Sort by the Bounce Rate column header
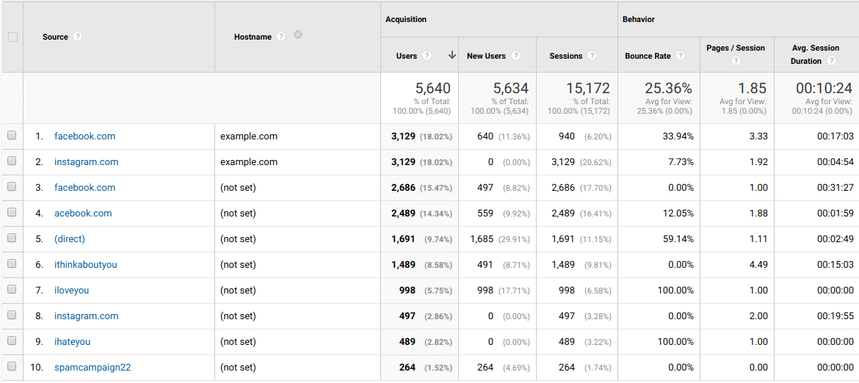 pyautogui.click(x=648, y=56)
